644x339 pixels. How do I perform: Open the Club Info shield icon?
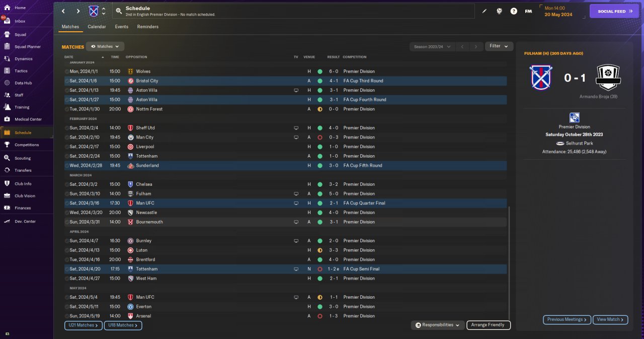(7, 183)
